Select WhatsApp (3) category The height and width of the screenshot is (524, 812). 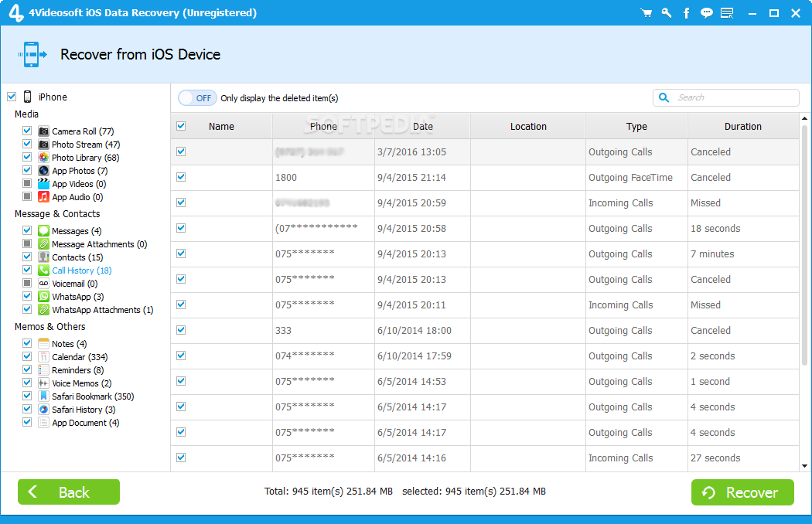click(x=77, y=297)
